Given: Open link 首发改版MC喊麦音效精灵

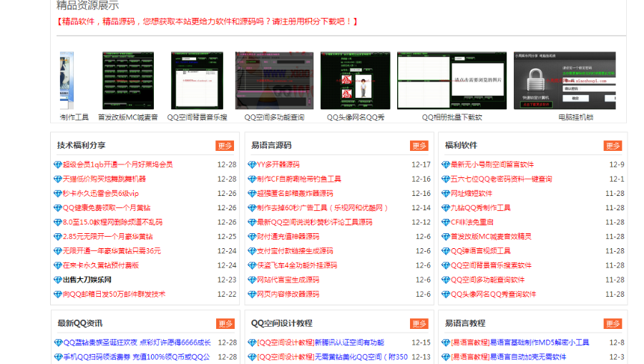Looking at the screenshot, I should [x=491, y=237].
